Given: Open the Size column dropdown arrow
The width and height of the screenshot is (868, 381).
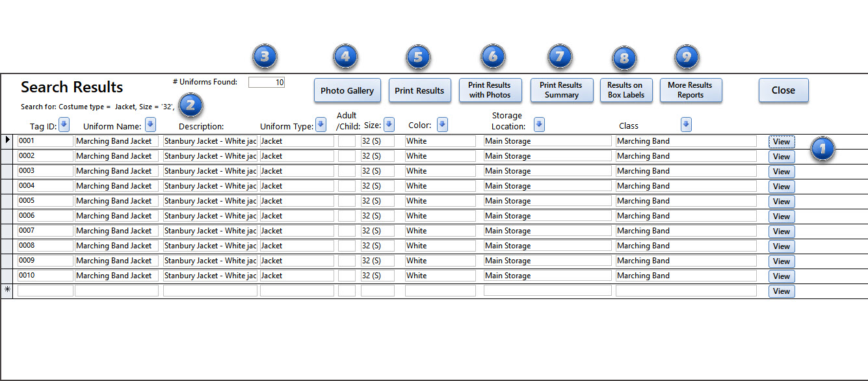Looking at the screenshot, I should pos(389,124).
